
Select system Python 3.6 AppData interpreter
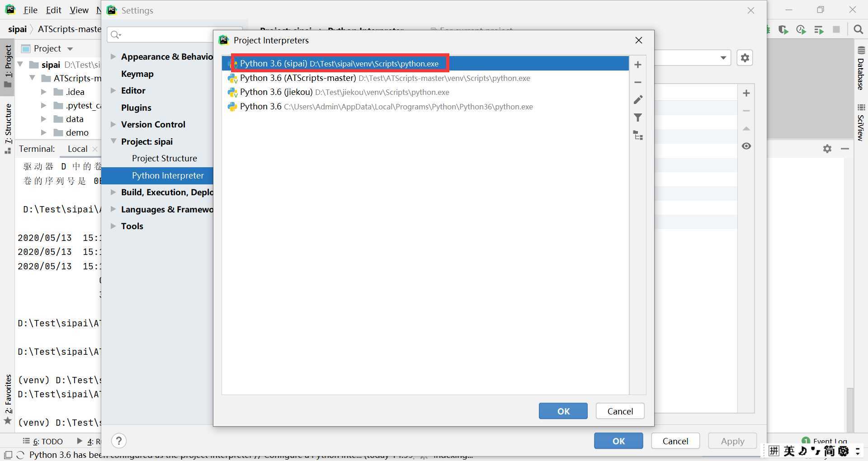[425, 107]
